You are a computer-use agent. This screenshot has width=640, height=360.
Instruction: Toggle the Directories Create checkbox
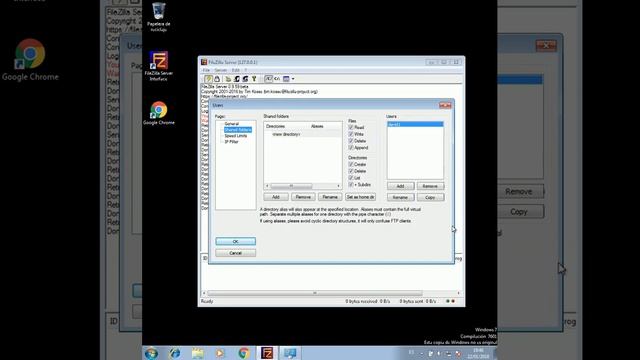pyautogui.click(x=351, y=164)
